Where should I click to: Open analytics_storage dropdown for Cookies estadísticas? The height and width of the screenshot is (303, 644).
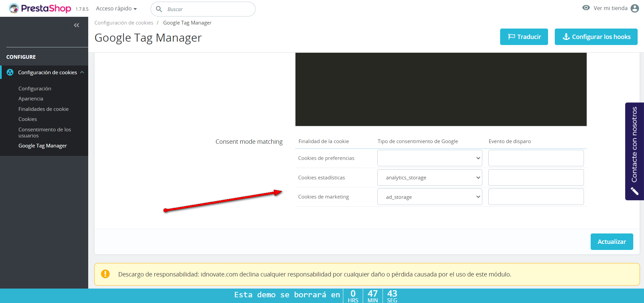pyautogui.click(x=430, y=177)
